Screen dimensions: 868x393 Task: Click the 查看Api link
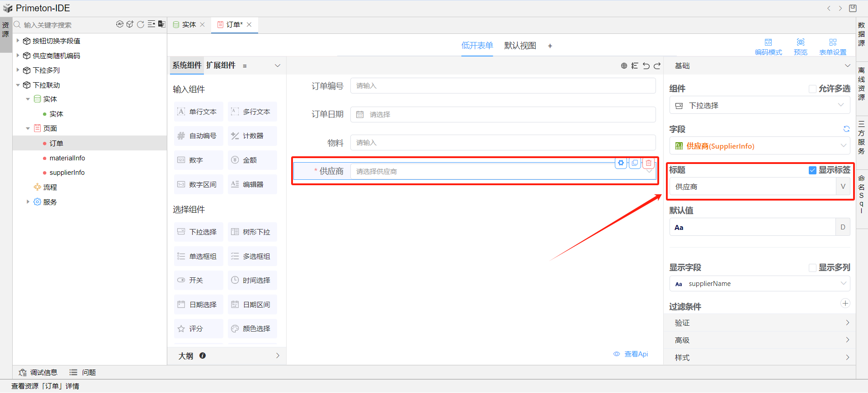pyautogui.click(x=636, y=354)
